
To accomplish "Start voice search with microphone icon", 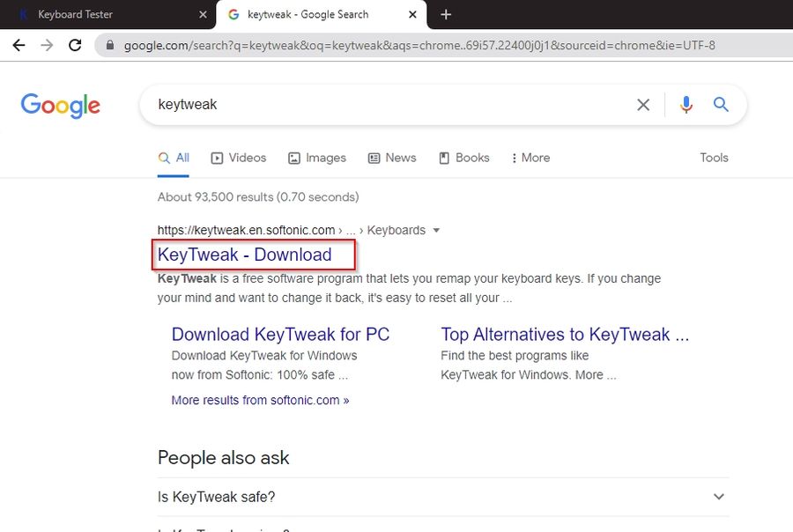I will (x=686, y=105).
